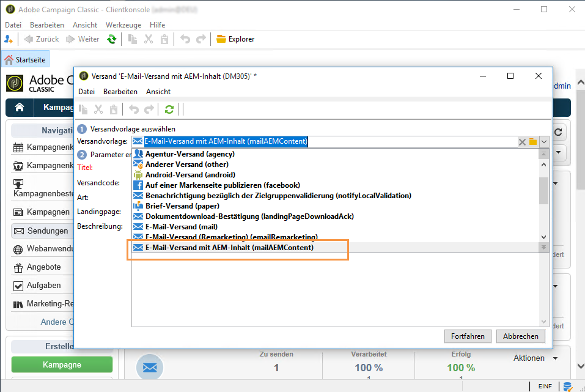Click the user connection icon in main toolbar
The height and width of the screenshot is (392, 585).
pyautogui.click(x=8, y=39)
